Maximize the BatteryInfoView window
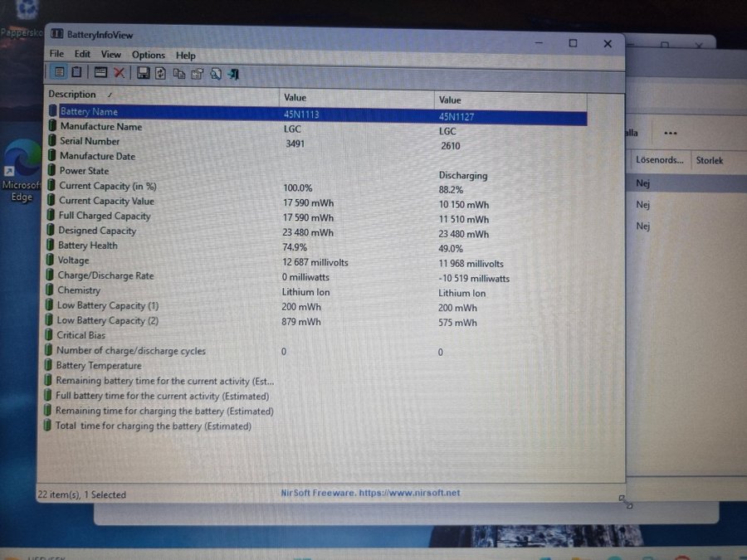The image size is (747, 560). [573, 43]
